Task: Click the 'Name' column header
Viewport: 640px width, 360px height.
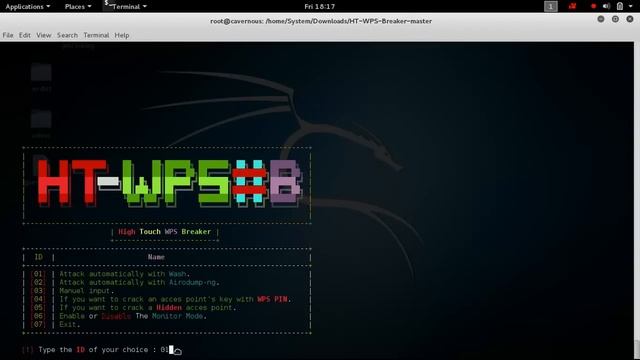Action: pyautogui.click(x=156, y=257)
